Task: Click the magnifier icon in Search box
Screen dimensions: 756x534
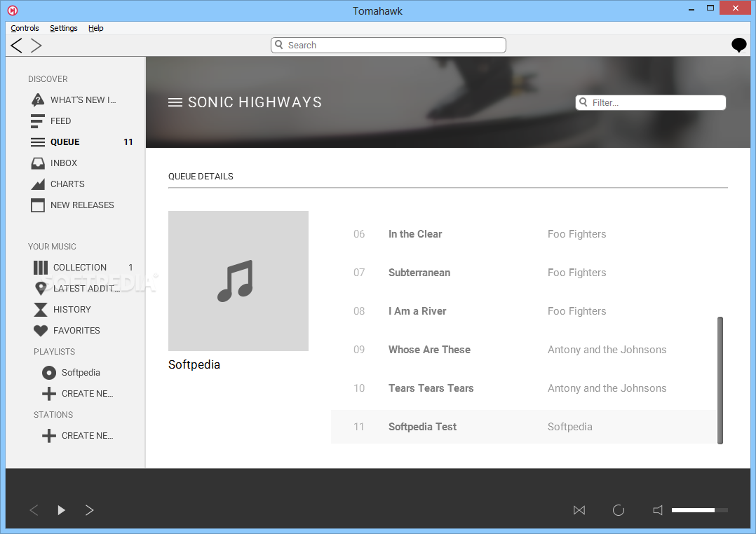Action: click(278, 45)
